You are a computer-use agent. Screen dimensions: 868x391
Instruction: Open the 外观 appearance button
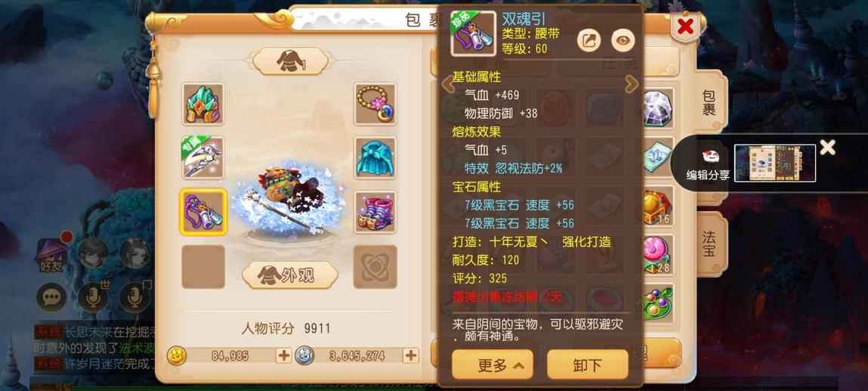(290, 275)
